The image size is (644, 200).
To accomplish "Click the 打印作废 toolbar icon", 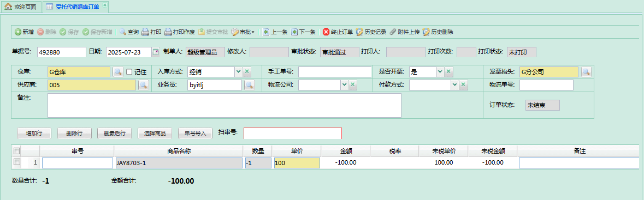I will click(x=168, y=32).
